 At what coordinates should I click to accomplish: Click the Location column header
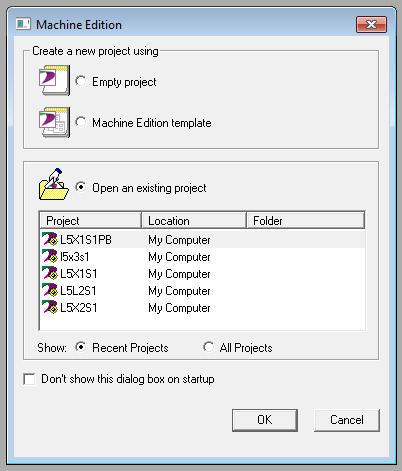(194, 220)
